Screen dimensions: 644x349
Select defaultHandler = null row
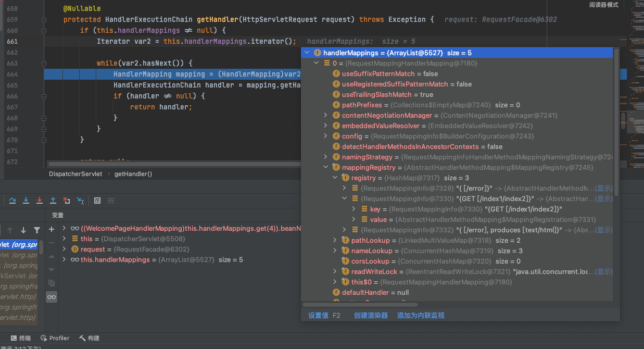457,292
